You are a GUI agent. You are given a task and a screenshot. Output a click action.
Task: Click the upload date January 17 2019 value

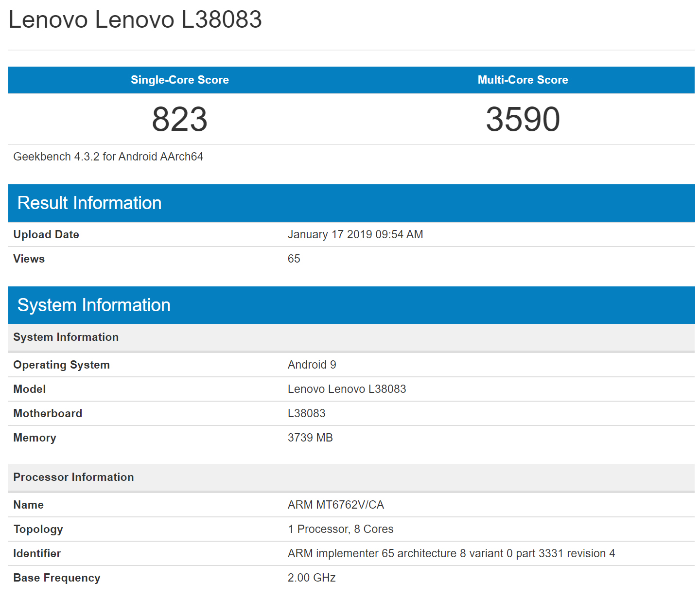[x=355, y=234]
